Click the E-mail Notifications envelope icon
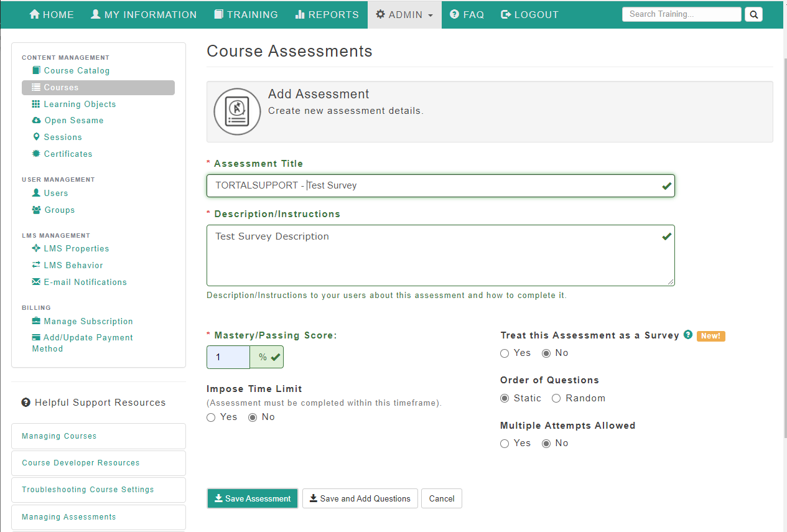 pos(36,282)
